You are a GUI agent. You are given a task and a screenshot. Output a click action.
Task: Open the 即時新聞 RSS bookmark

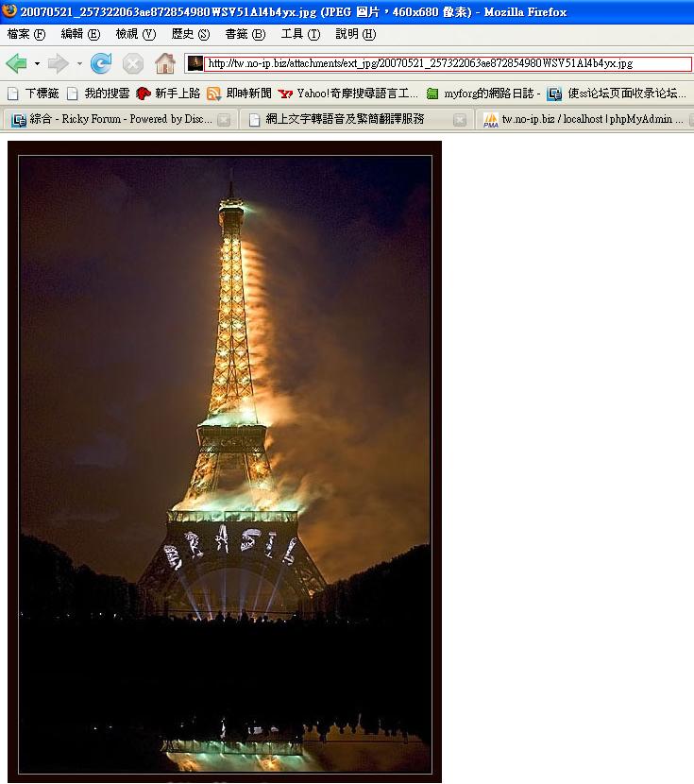[239, 94]
